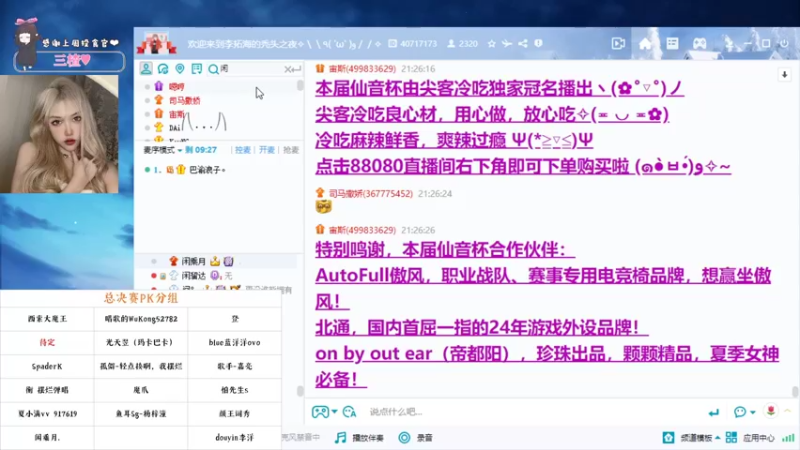Click the 录音 record button

(416, 438)
